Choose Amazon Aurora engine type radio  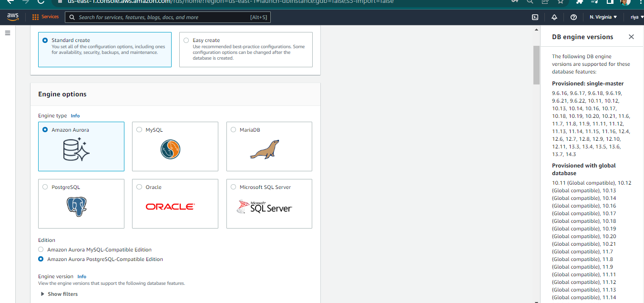tap(45, 130)
